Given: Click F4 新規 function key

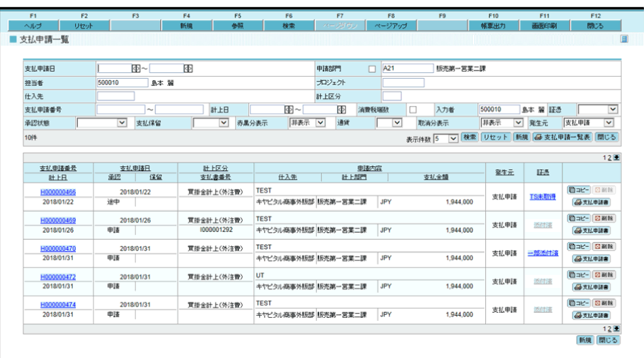Looking at the screenshot, I should coord(187,26).
